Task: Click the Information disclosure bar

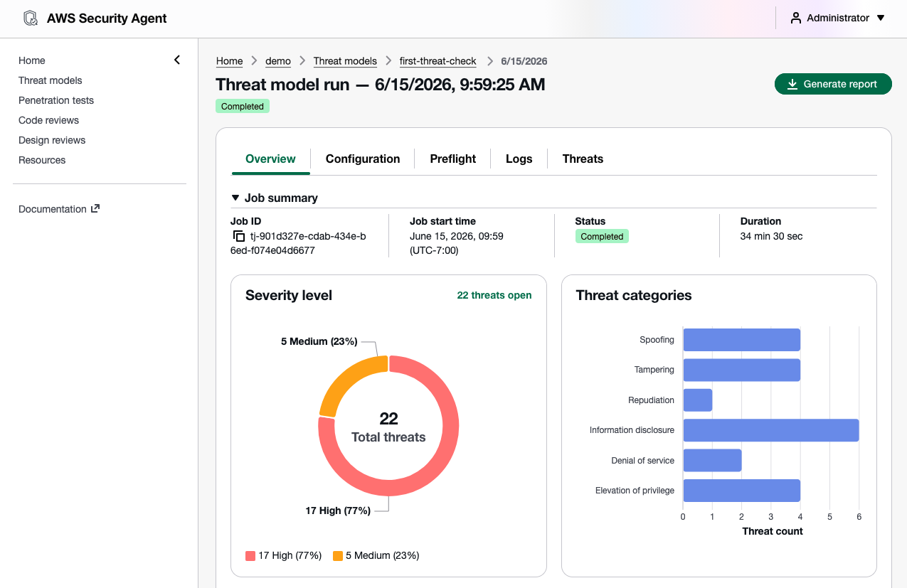Action: (x=771, y=430)
